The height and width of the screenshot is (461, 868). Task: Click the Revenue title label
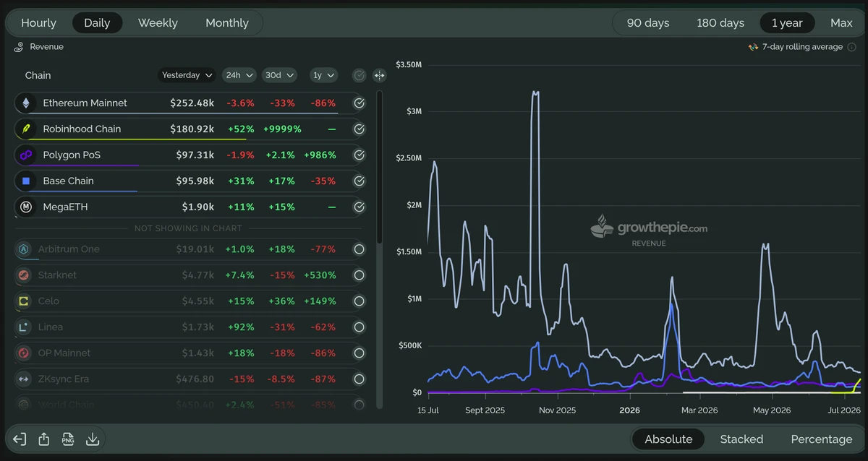(46, 47)
